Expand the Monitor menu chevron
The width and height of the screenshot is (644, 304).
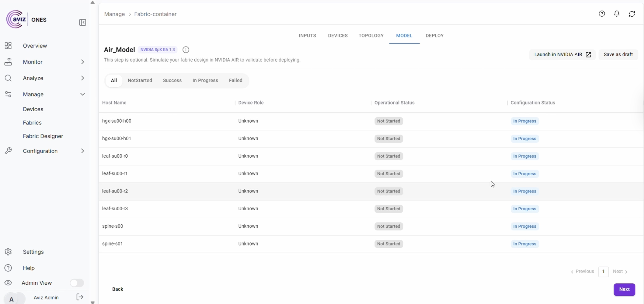pyautogui.click(x=82, y=62)
